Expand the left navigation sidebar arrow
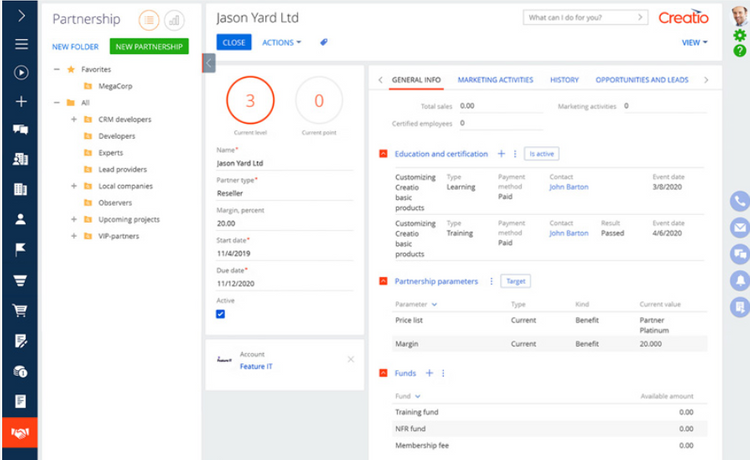Viewport: 750px width, 460px height. (x=21, y=16)
